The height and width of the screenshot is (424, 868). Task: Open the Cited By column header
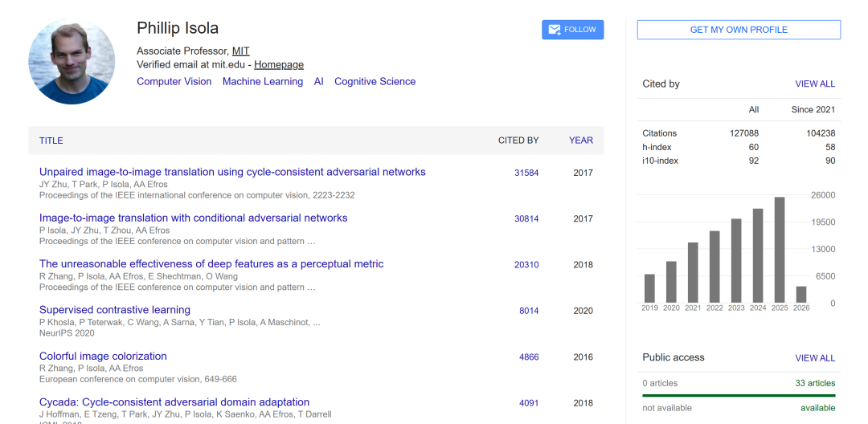518,141
